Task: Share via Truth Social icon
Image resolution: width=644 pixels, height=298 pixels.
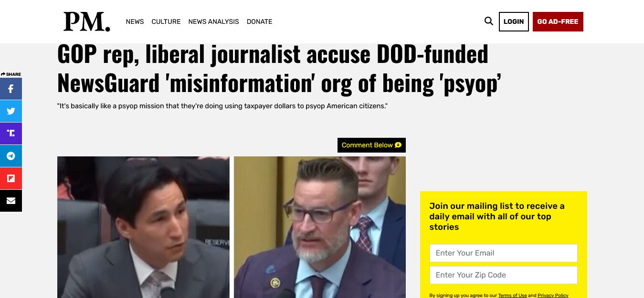Action: click(11, 134)
